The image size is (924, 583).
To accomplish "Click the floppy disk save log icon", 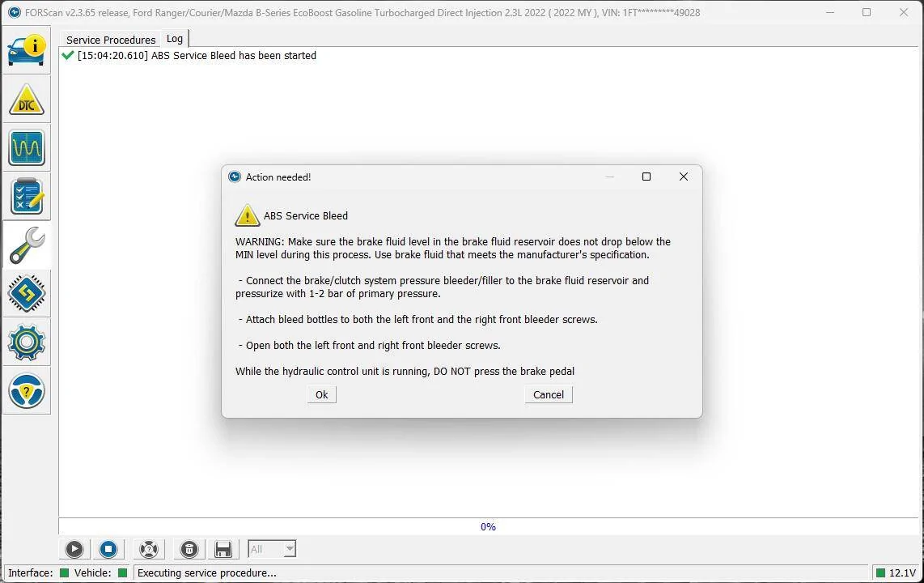I will point(223,550).
